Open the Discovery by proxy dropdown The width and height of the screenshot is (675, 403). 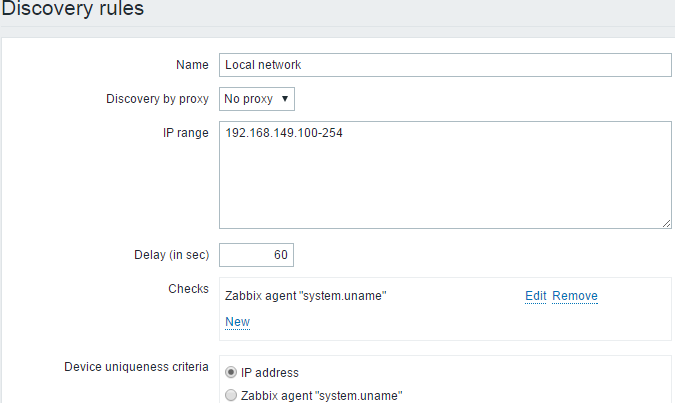tap(257, 99)
